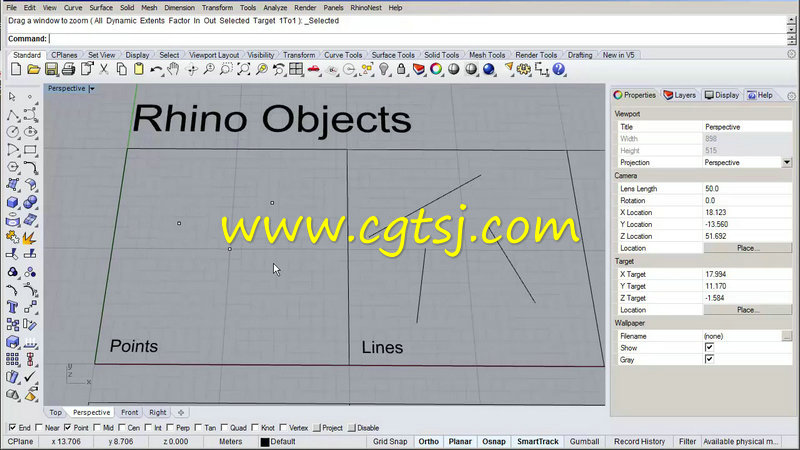Open the Analyze menu

point(275,8)
